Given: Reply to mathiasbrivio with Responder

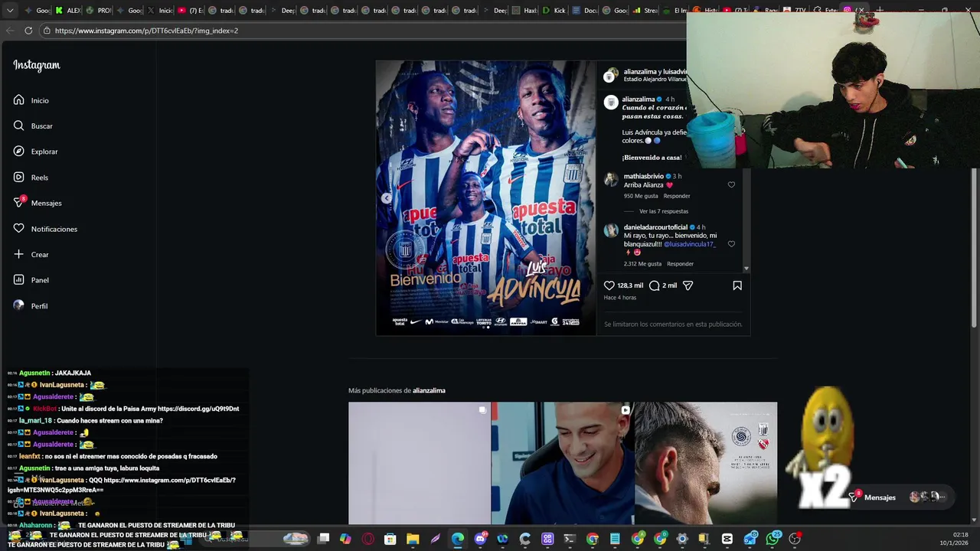Looking at the screenshot, I should click(677, 196).
